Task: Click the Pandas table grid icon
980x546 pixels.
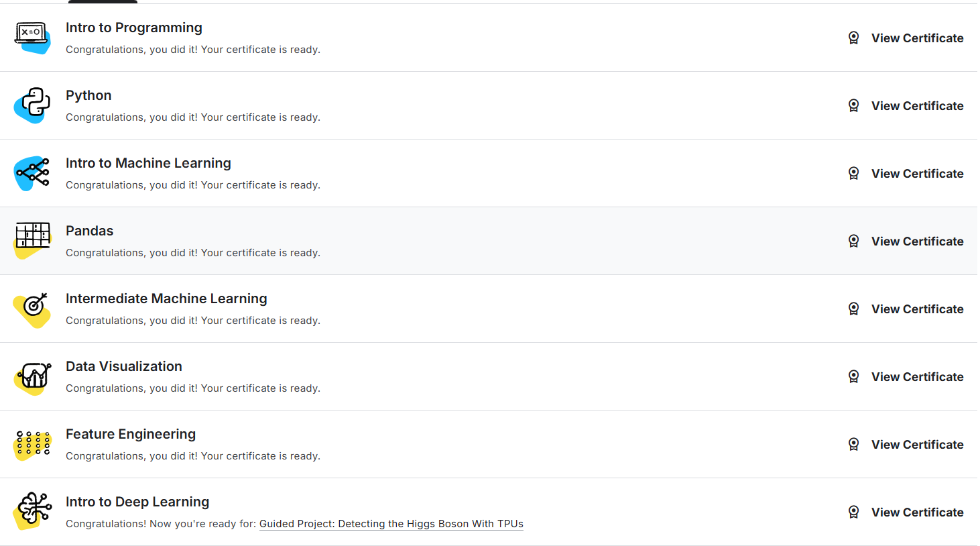Action: (32, 241)
